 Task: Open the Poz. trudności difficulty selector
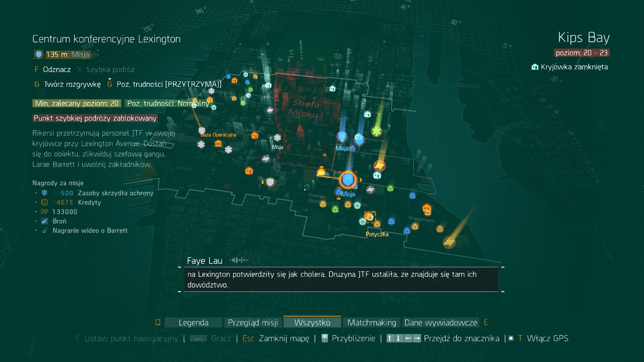169,84
